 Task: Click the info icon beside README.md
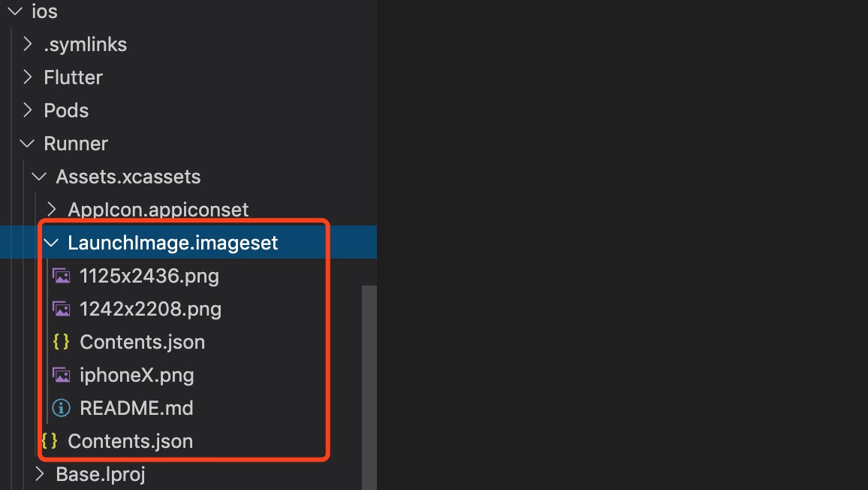coord(62,408)
